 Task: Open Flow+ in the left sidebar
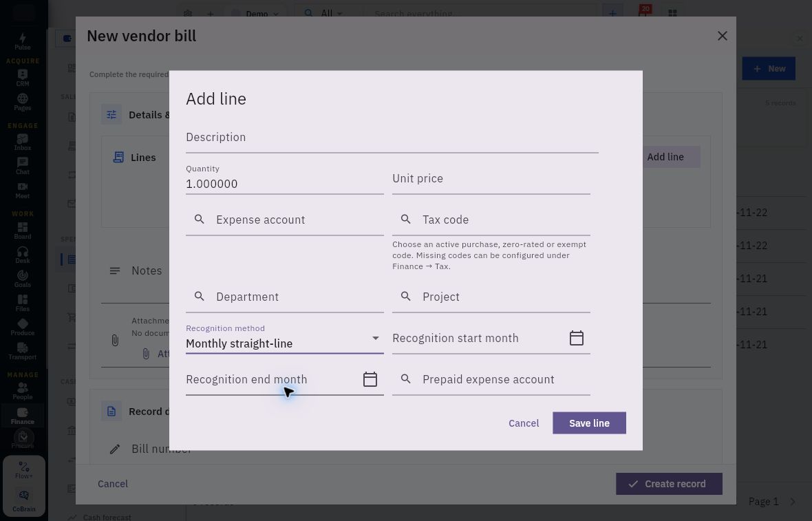(x=24, y=470)
